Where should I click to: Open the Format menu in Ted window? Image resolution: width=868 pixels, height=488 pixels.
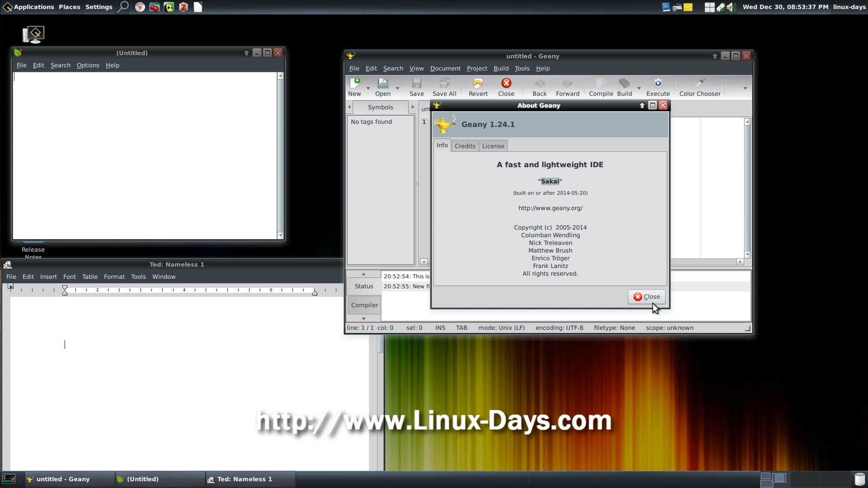114,277
